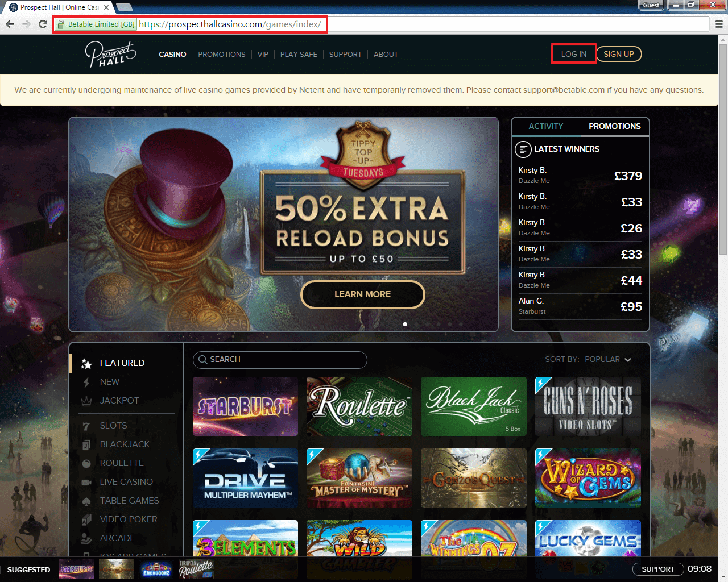
Task: Click the browser back arrow
Action: (10, 24)
